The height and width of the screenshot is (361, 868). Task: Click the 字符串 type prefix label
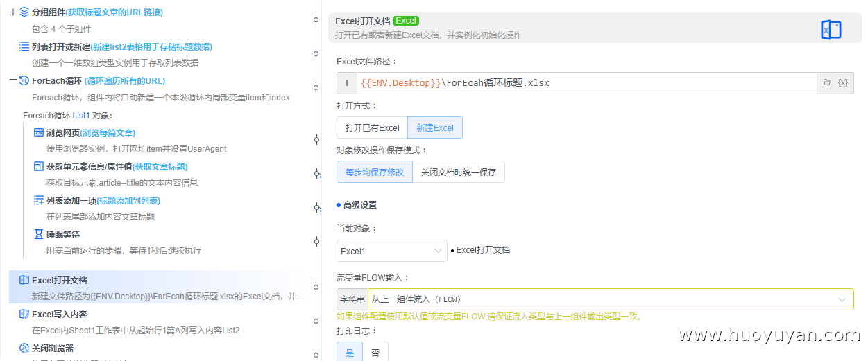click(352, 299)
